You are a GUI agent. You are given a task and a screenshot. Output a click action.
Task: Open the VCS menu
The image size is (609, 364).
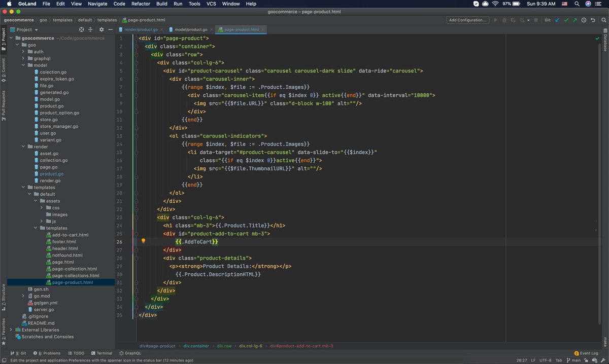(x=211, y=4)
